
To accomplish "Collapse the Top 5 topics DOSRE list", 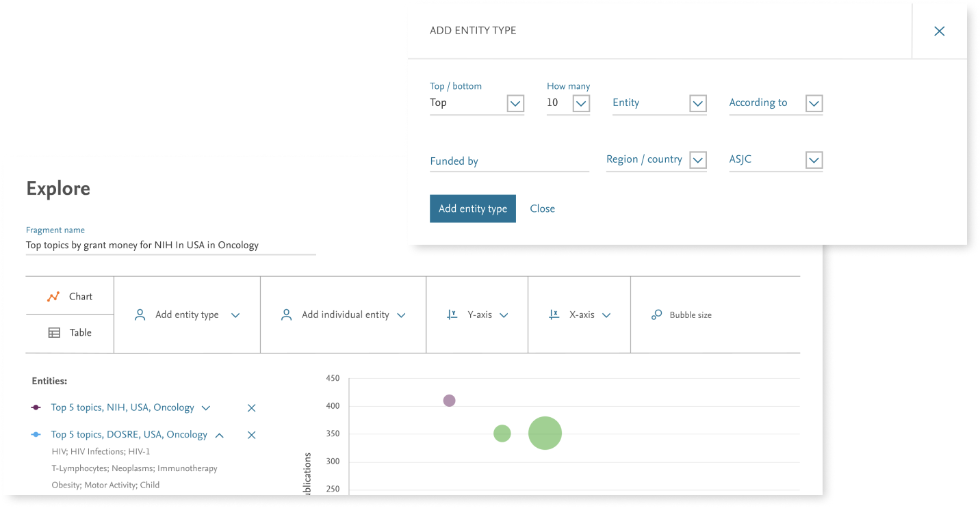I will coord(220,435).
